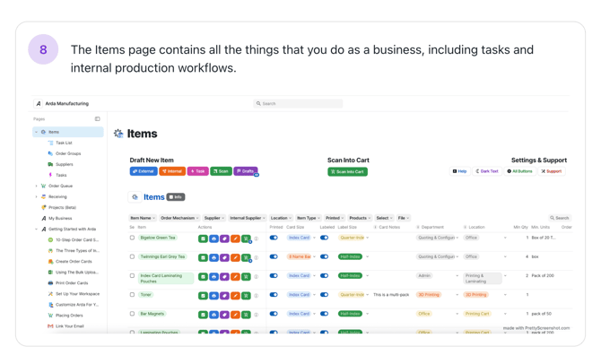Click the purple action icon for Index Card Laminating Pouches
This screenshot has height=364, width=601.
tap(224, 276)
